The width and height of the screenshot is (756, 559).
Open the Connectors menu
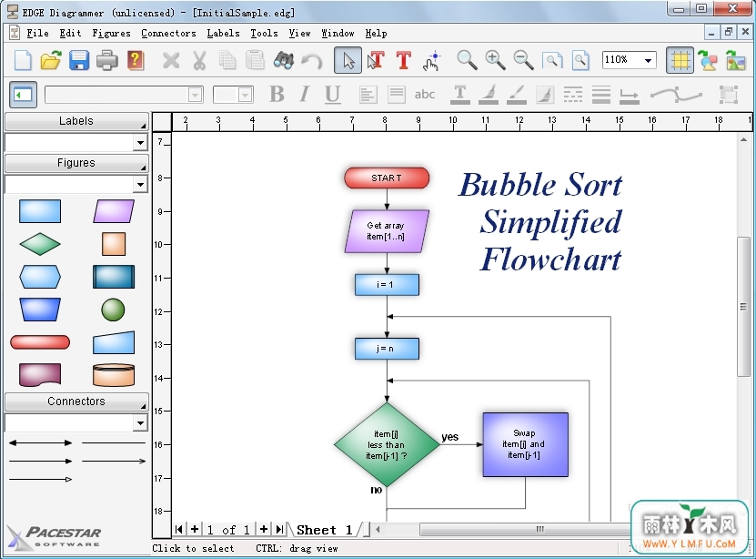[x=168, y=33]
